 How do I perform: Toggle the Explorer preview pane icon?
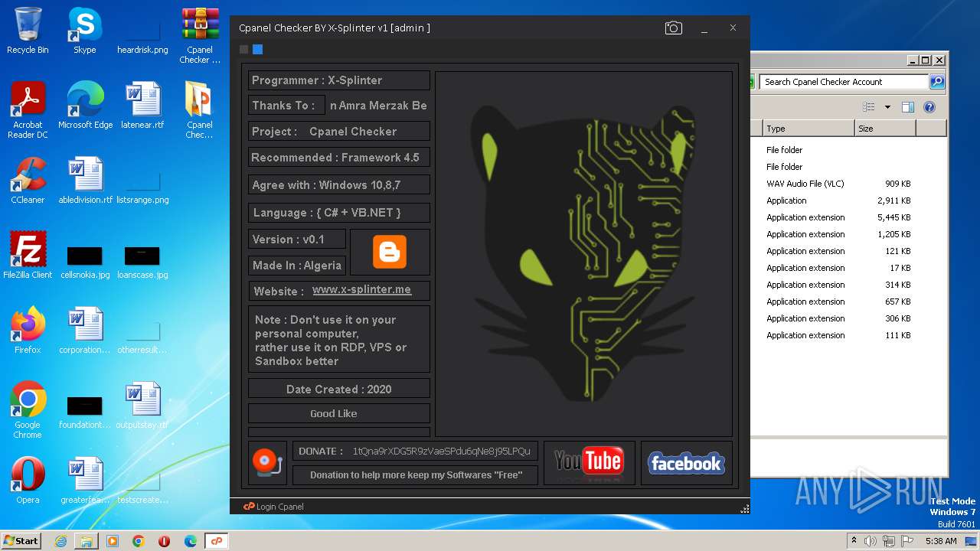(x=908, y=107)
